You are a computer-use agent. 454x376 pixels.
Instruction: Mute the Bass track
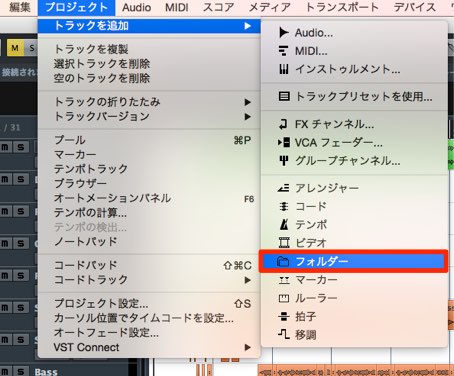[x=5, y=371]
